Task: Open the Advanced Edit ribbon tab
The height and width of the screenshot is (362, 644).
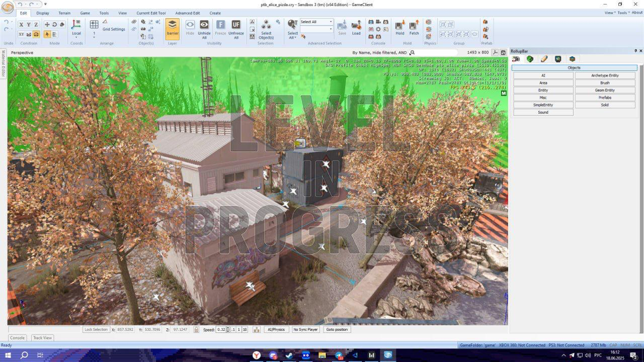Action: point(187,13)
